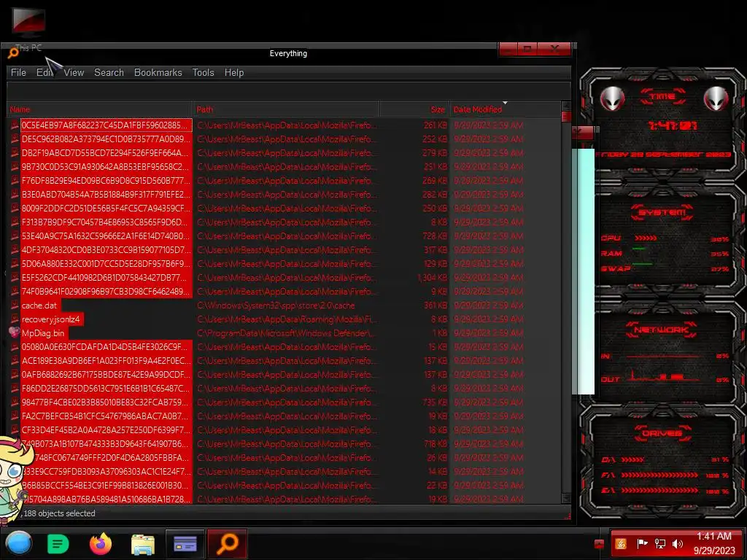Screen dimensions: 747x560
Task: Click the 735 KB size value
Action: point(435,402)
